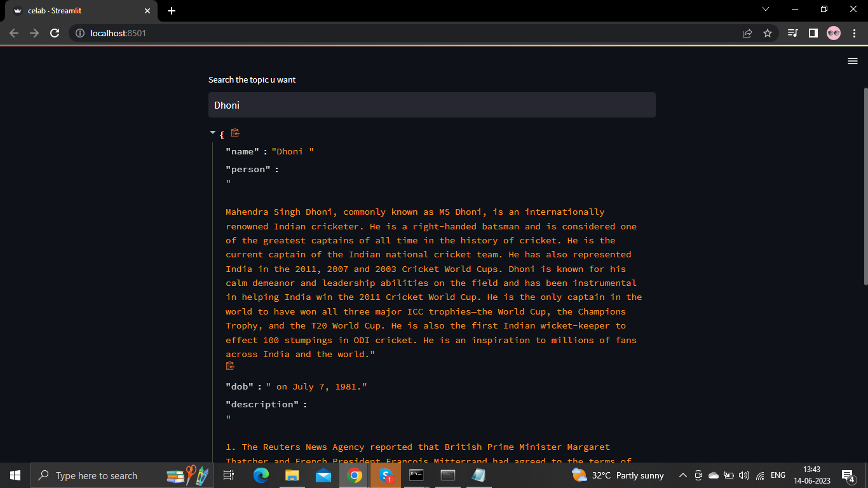Viewport: 868px width, 488px height.
Task: Open the Chrome profile avatar
Action: pos(833,32)
